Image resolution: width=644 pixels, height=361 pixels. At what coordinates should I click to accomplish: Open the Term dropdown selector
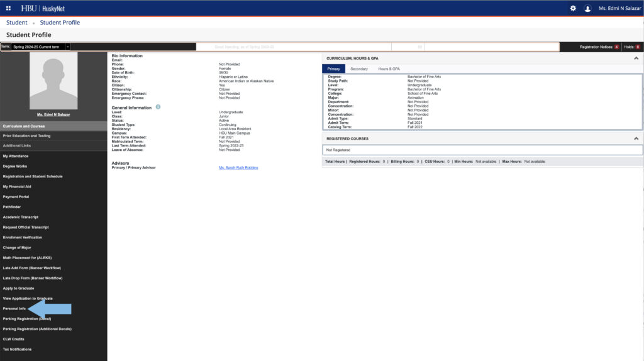coord(40,47)
